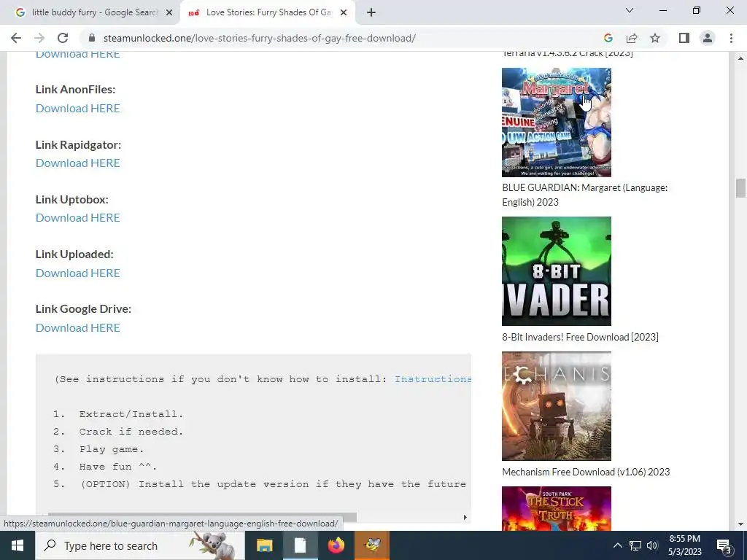Reload the current page
Image resolution: width=747 pixels, height=560 pixels.
click(x=63, y=38)
